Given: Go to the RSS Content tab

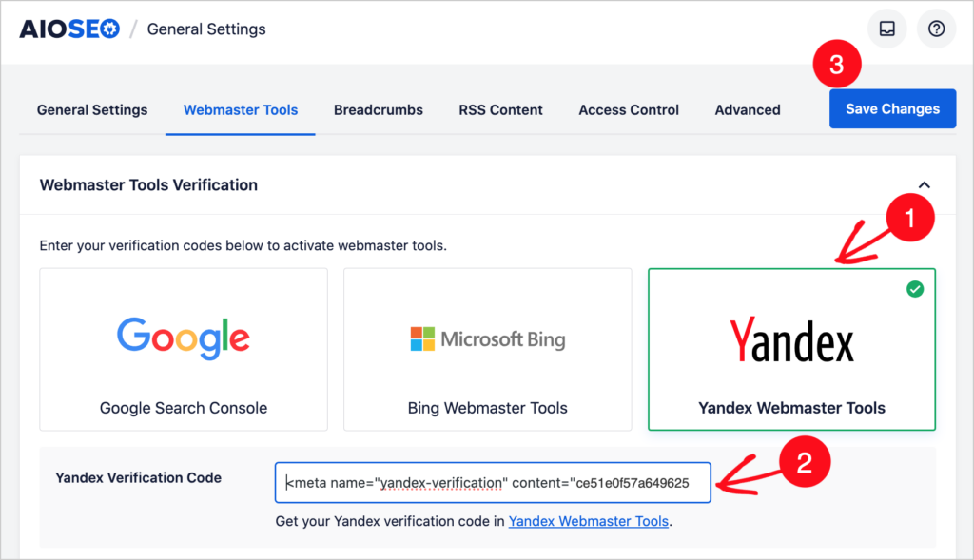Looking at the screenshot, I should 500,110.
